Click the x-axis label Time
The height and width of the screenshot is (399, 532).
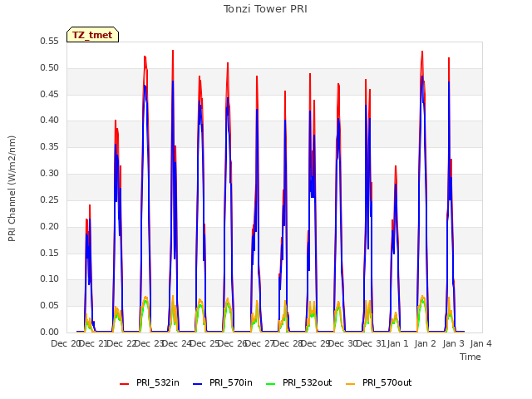tap(470, 357)
